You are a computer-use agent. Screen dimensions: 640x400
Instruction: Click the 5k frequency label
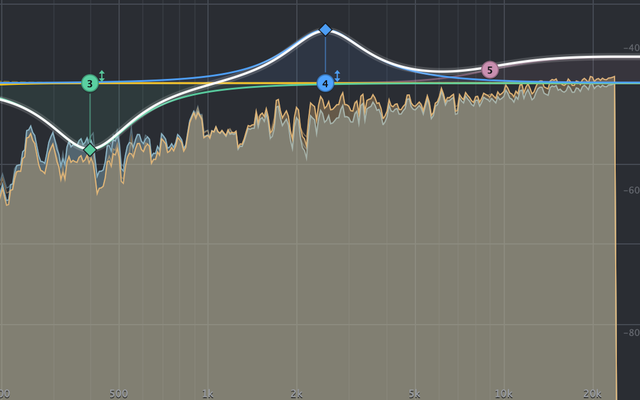click(x=414, y=394)
